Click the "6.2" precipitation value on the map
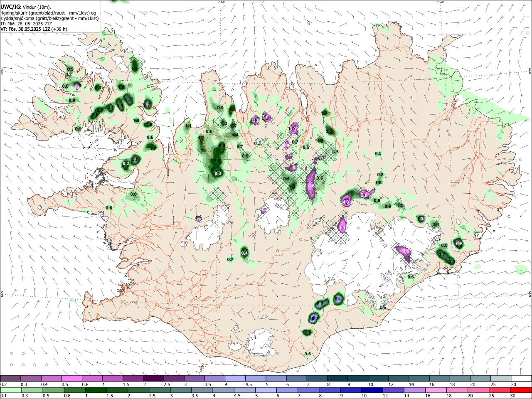 [320, 304]
